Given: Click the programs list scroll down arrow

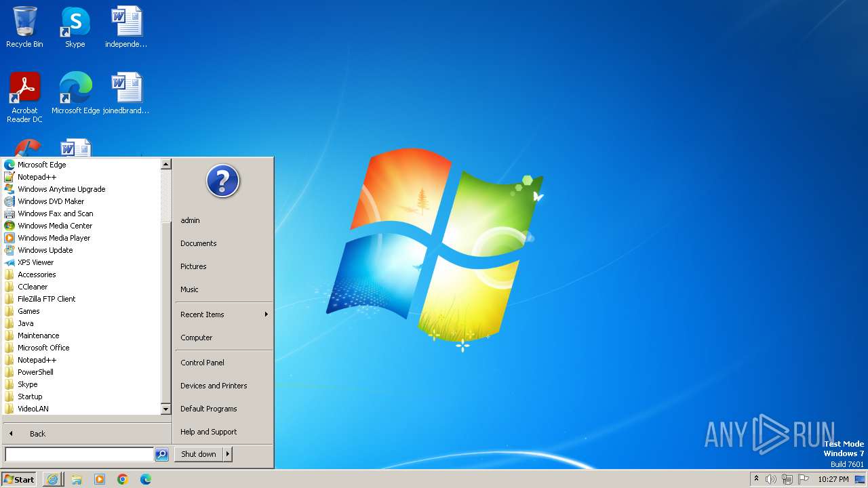Looking at the screenshot, I should pyautogui.click(x=165, y=409).
